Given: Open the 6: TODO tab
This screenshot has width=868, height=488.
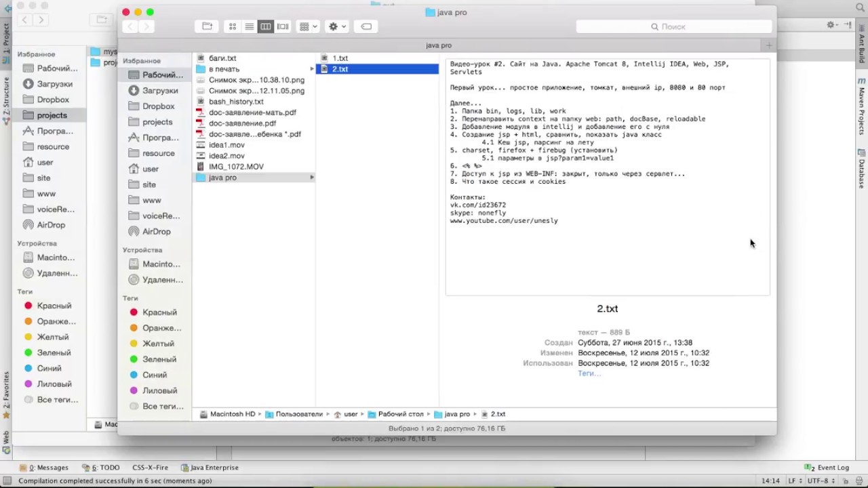Looking at the screenshot, I should click(100, 468).
